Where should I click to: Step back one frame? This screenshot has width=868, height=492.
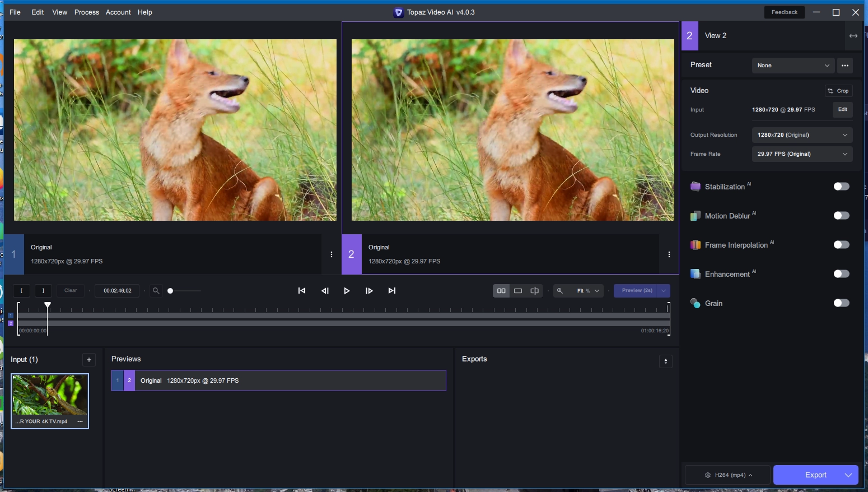tap(325, 291)
